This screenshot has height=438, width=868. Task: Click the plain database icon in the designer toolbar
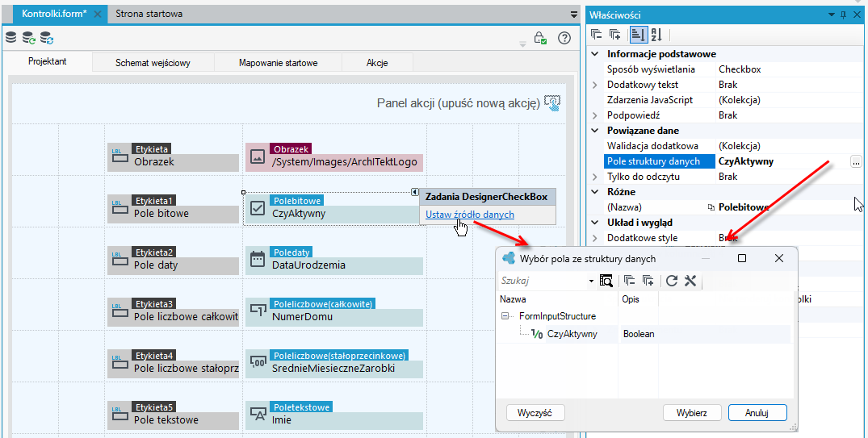(x=11, y=38)
